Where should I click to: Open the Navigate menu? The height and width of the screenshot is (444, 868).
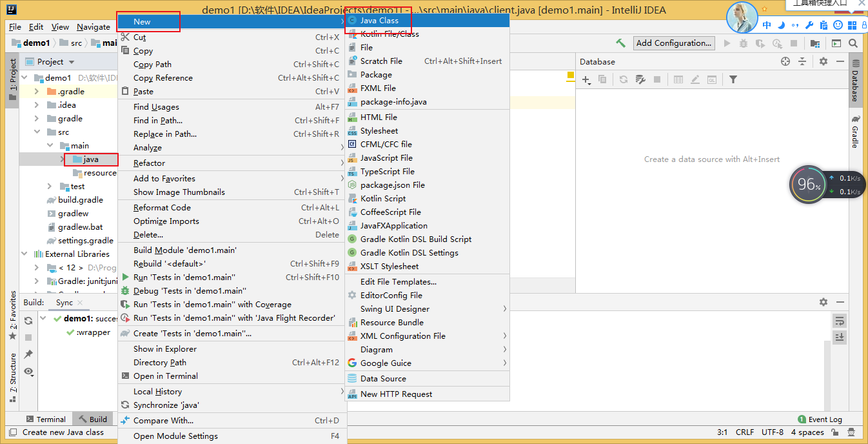point(94,27)
